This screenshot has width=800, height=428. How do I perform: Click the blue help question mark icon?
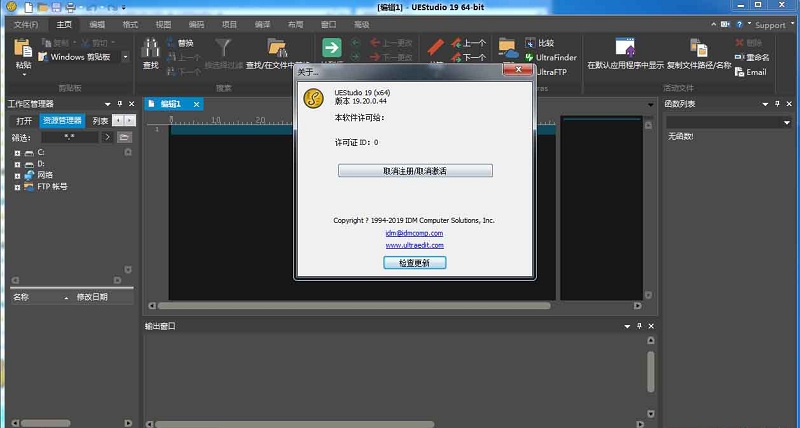tap(739, 24)
